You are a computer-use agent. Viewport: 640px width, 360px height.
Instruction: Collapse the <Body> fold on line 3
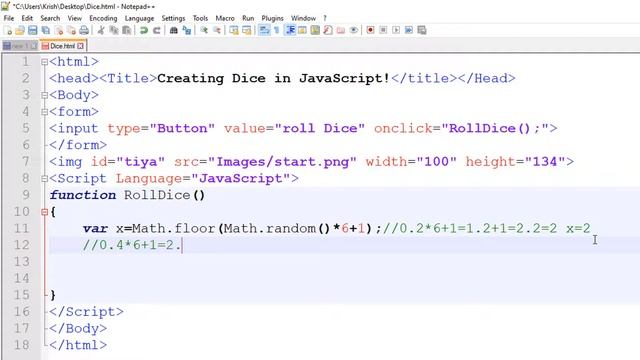coord(44,95)
